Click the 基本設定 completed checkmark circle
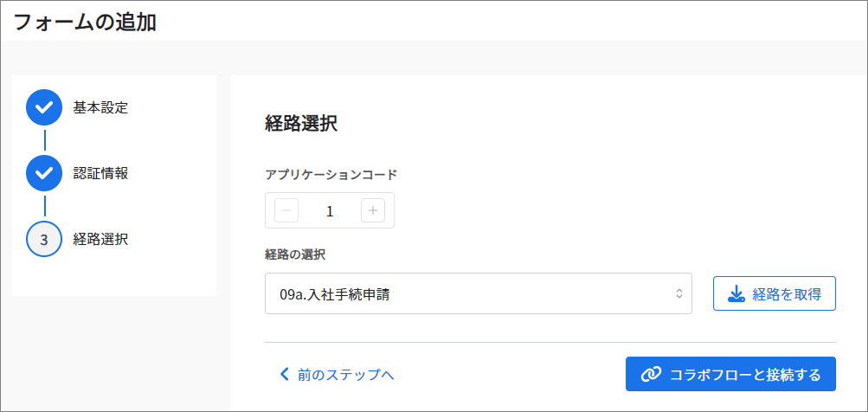Screen dimensions: 868x412 pos(44,107)
